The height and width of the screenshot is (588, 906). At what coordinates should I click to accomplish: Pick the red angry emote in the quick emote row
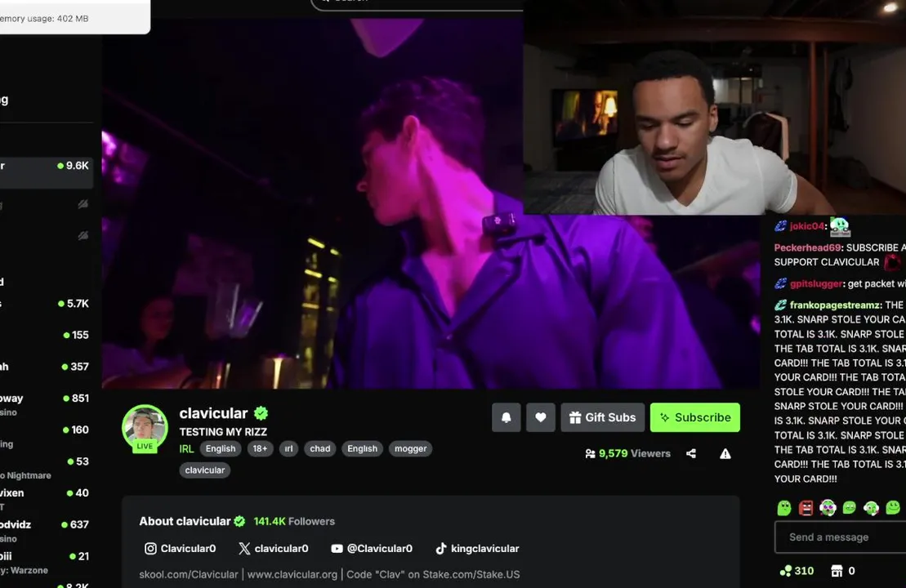click(x=806, y=508)
